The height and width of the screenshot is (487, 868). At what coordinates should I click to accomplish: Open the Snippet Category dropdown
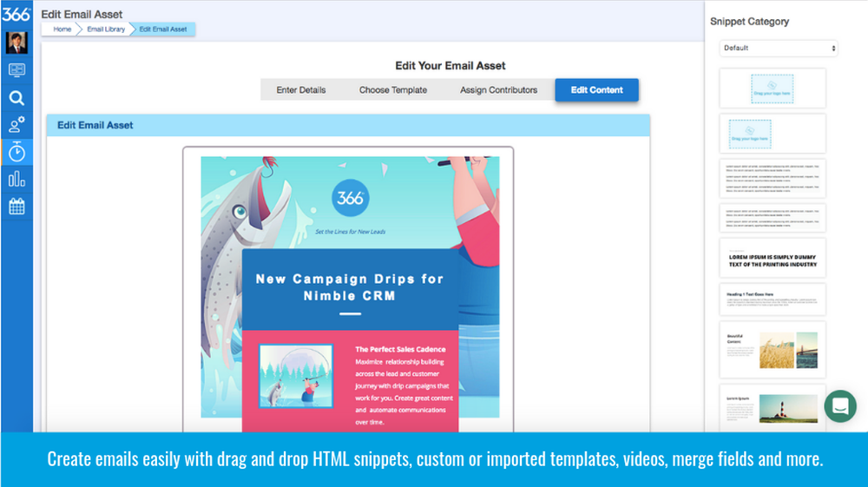pos(779,48)
